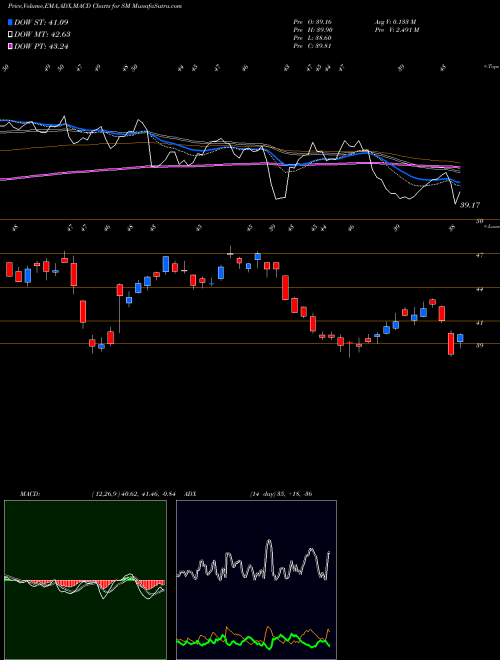Click the 47 price axis label
The image size is (500, 660).
click(x=479, y=255)
